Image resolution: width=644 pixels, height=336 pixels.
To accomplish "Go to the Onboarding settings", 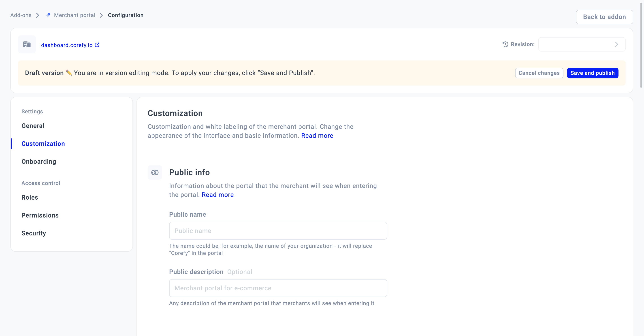I will (39, 161).
